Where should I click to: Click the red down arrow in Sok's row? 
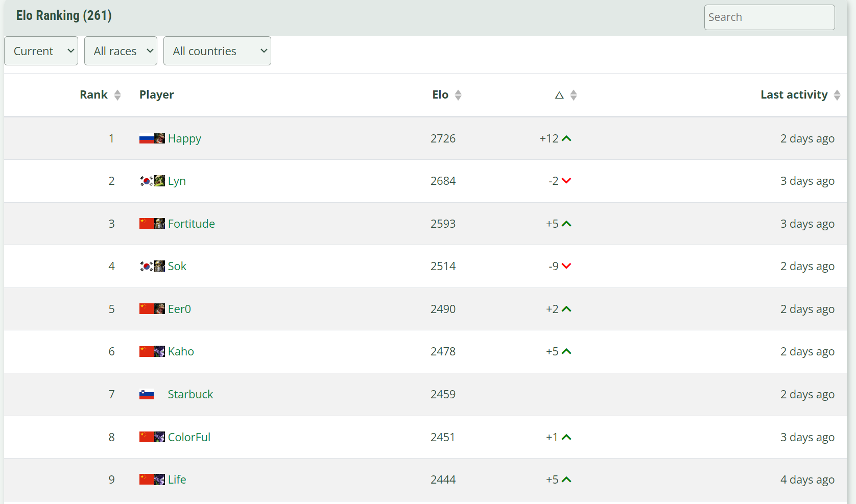(x=566, y=266)
